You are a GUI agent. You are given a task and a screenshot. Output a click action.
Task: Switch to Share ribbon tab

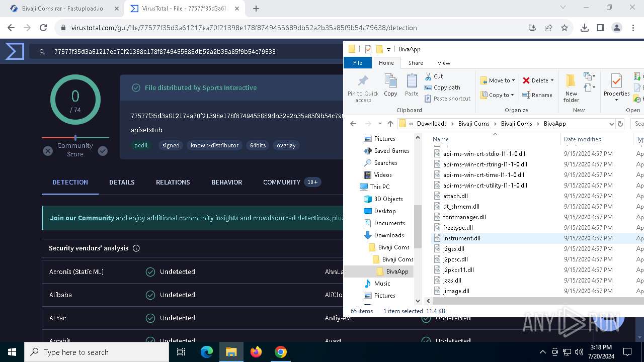pyautogui.click(x=416, y=63)
